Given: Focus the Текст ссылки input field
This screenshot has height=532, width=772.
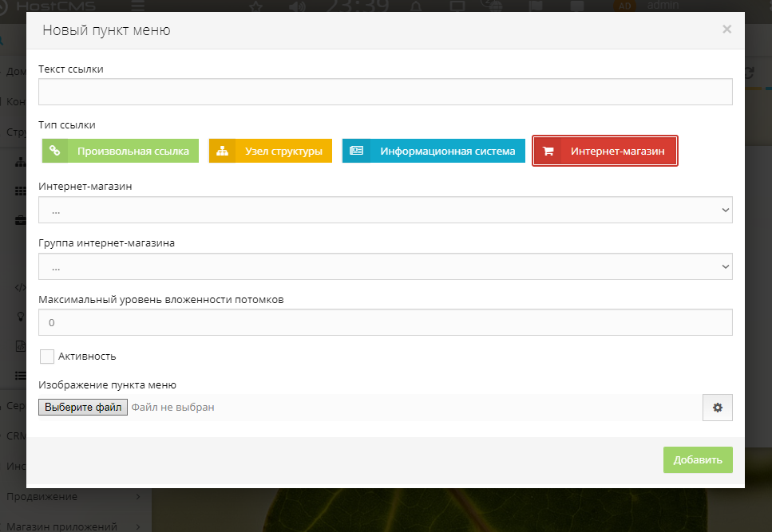Looking at the screenshot, I should pos(385,92).
